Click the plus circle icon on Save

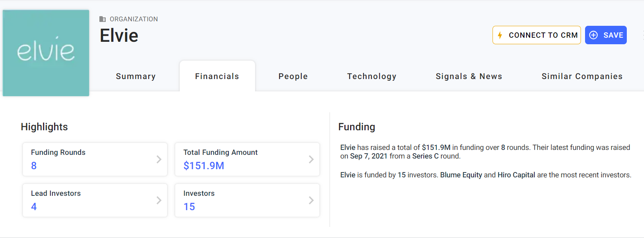point(593,35)
